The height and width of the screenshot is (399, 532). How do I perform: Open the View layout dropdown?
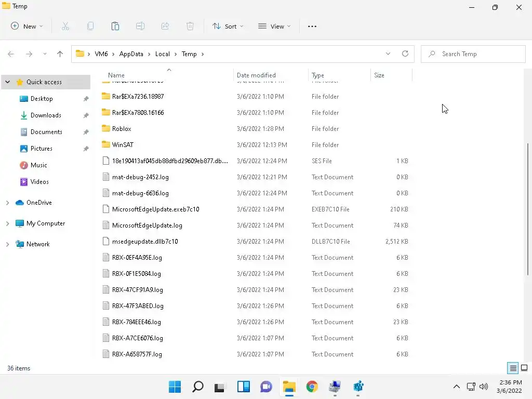click(274, 26)
